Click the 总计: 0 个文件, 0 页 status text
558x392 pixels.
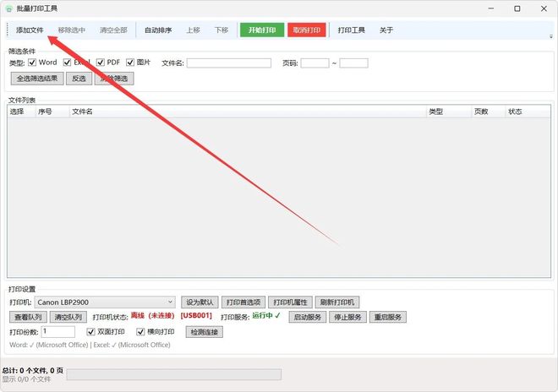coord(33,371)
